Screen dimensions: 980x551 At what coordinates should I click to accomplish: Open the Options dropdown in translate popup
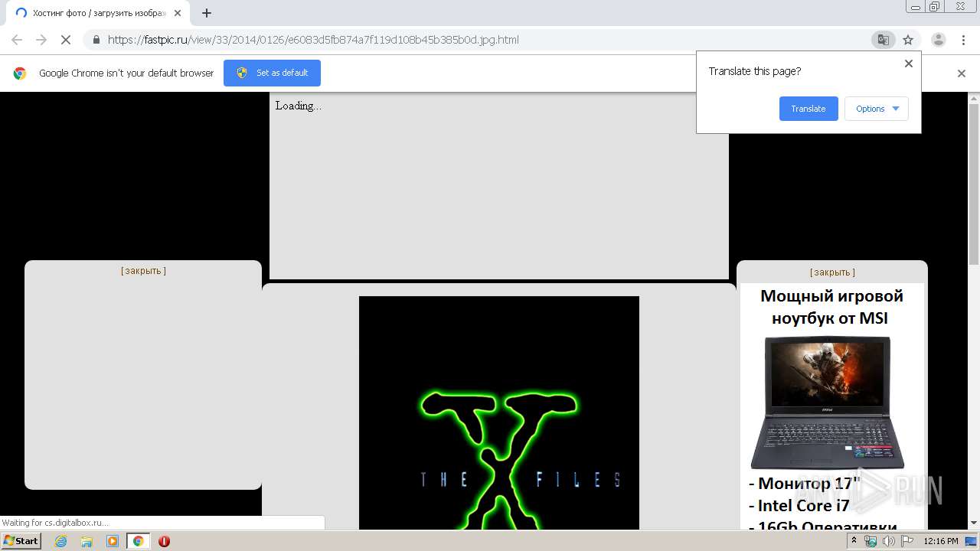click(x=877, y=109)
